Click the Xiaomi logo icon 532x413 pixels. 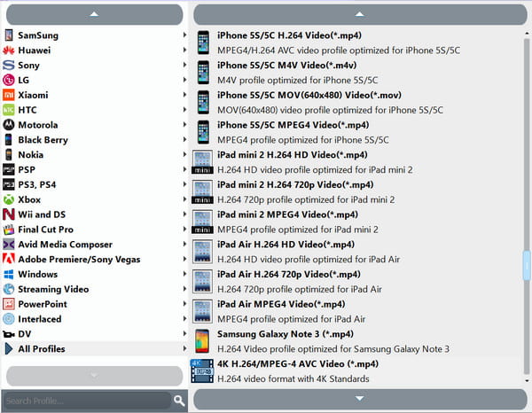click(9, 95)
